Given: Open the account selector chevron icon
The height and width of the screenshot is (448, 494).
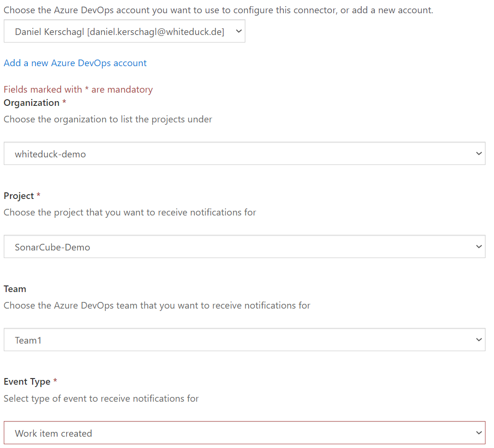Looking at the screenshot, I should pyautogui.click(x=238, y=31).
